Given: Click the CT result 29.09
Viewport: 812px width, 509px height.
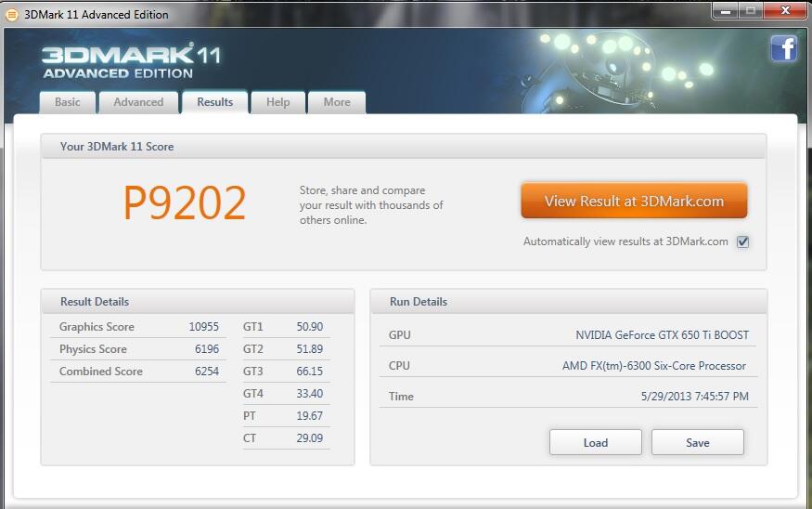Looking at the screenshot, I should (310, 438).
